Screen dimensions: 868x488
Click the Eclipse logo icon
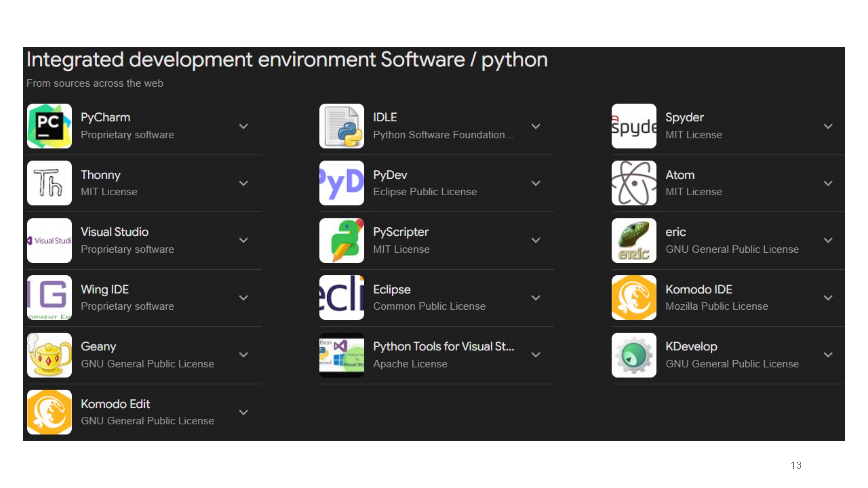pyautogui.click(x=342, y=298)
